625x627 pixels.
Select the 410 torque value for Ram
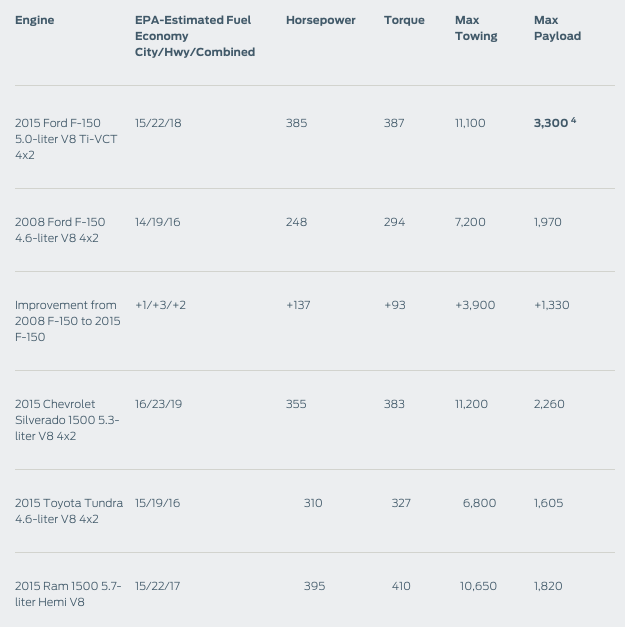pyautogui.click(x=401, y=586)
